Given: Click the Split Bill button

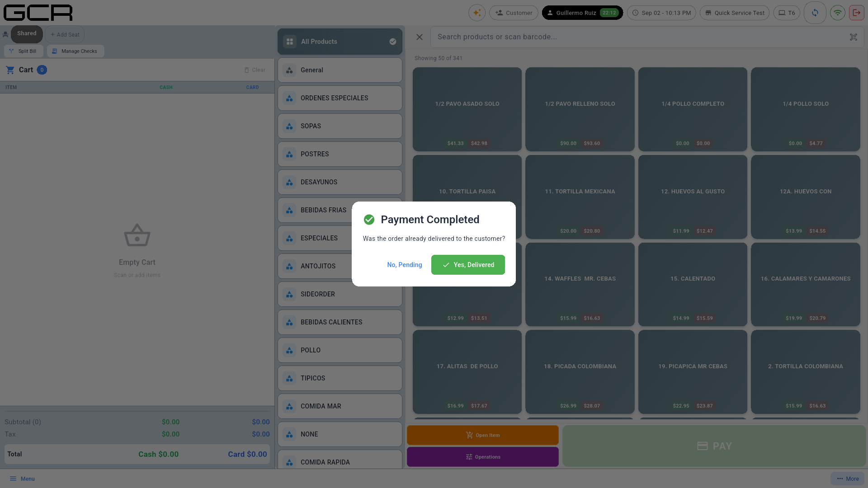Looking at the screenshot, I should 24,51.
